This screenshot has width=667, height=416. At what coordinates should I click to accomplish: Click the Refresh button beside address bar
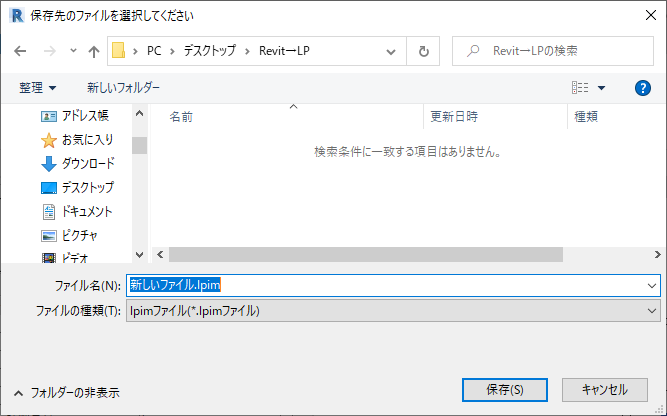424,51
